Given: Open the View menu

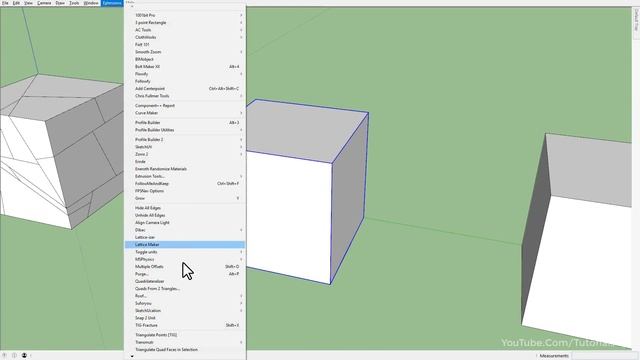Looking at the screenshot, I should coord(28,3).
